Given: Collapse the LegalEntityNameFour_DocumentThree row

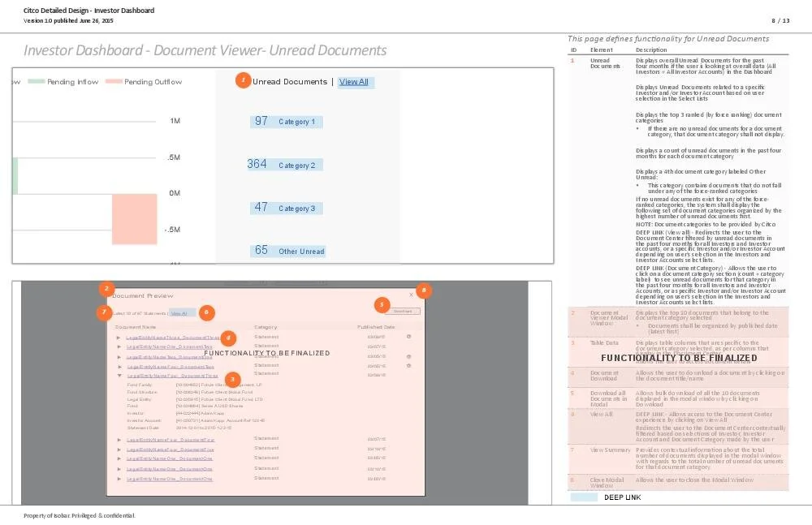Looking at the screenshot, I should click(x=119, y=376).
